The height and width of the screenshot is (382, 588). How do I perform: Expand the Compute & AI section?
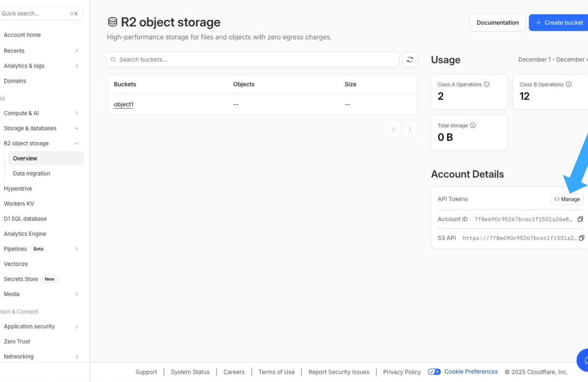coord(77,113)
